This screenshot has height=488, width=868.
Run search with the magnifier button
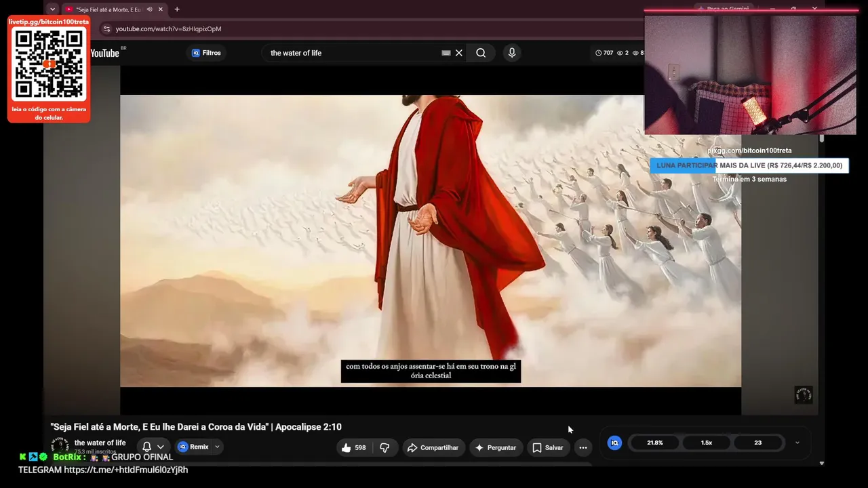(481, 53)
